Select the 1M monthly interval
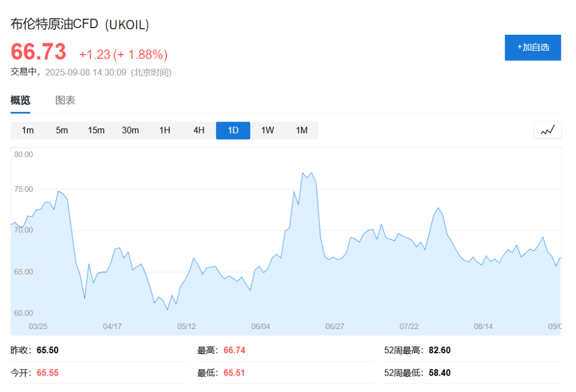Screen dimensions: 576x392 (x=301, y=130)
